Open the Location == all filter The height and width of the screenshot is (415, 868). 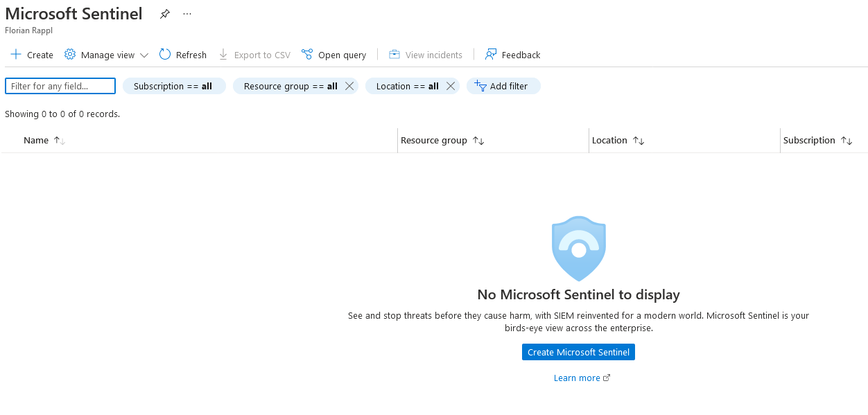[408, 86]
